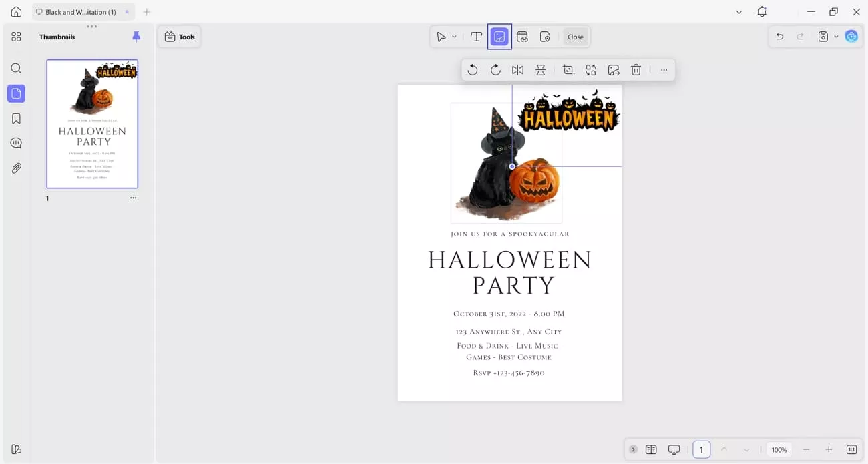
Task: Open the Tools menu
Action: pos(179,37)
